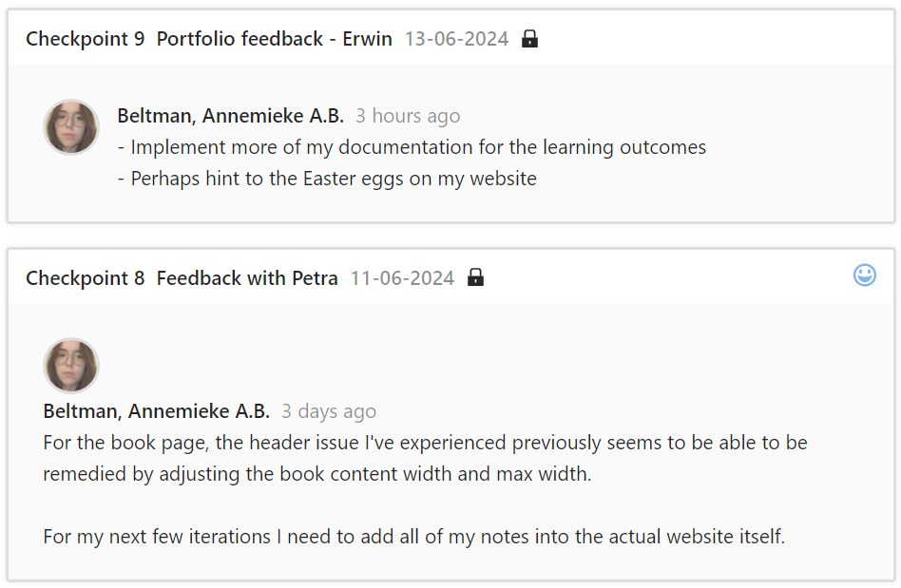Click the date 11-06-2024

tap(402, 278)
